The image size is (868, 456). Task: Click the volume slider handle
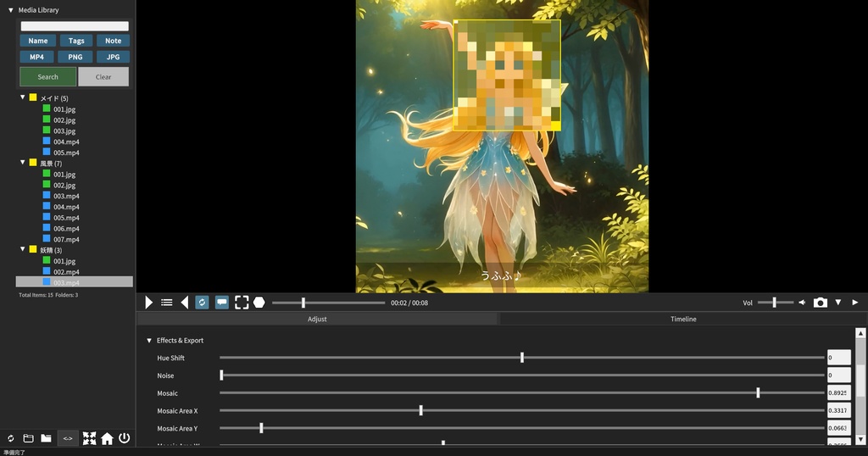tap(775, 302)
